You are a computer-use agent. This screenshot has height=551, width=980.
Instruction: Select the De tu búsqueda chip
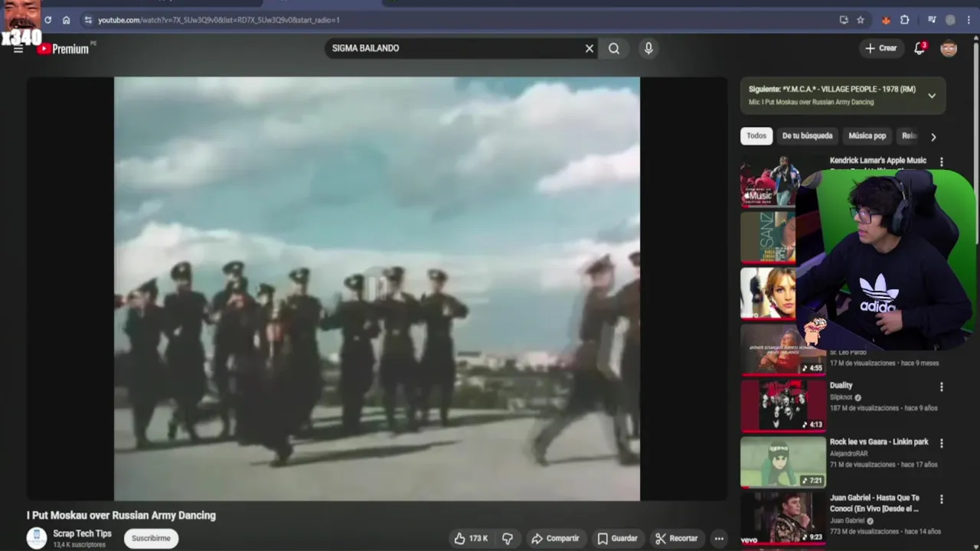pyautogui.click(x=807, y=136)
